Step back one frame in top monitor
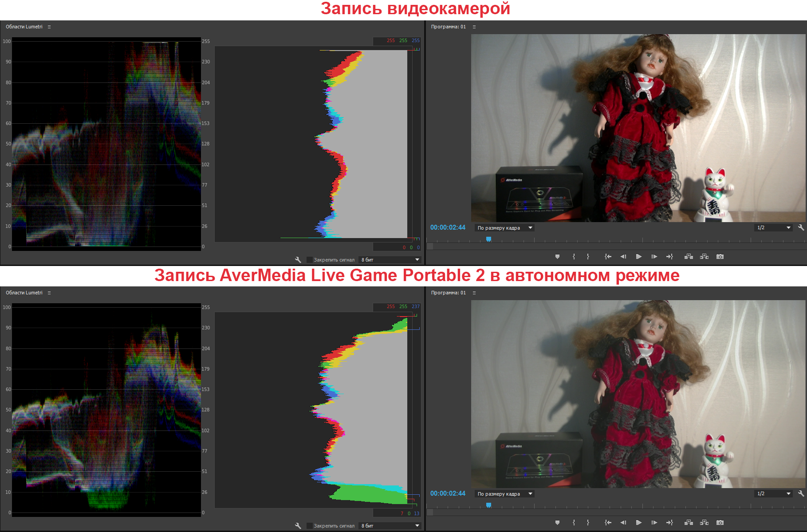807x532 pixels. click(623, 257)
